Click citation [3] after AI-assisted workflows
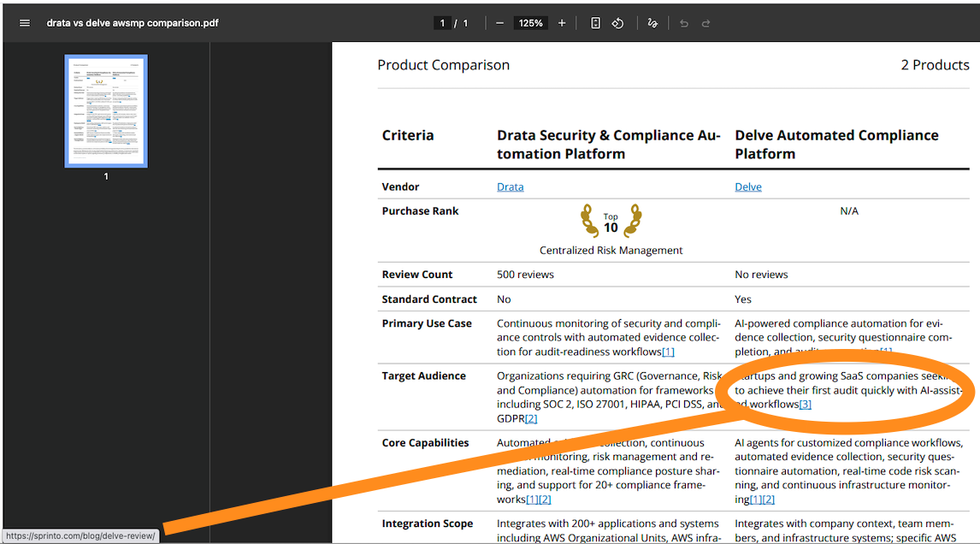Image resolution: width=980 pixels, height=544 pixels. point(805,405)
